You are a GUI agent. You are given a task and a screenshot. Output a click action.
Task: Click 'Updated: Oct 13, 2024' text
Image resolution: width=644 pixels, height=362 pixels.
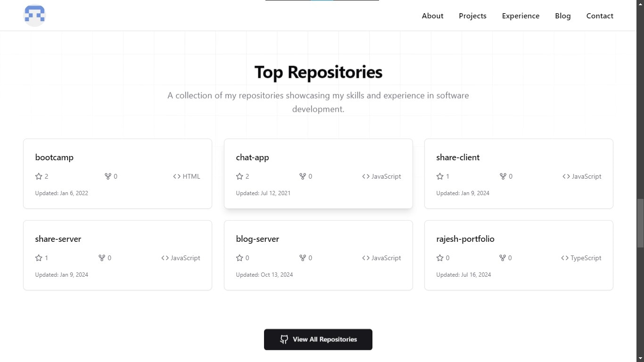(264, 275)
